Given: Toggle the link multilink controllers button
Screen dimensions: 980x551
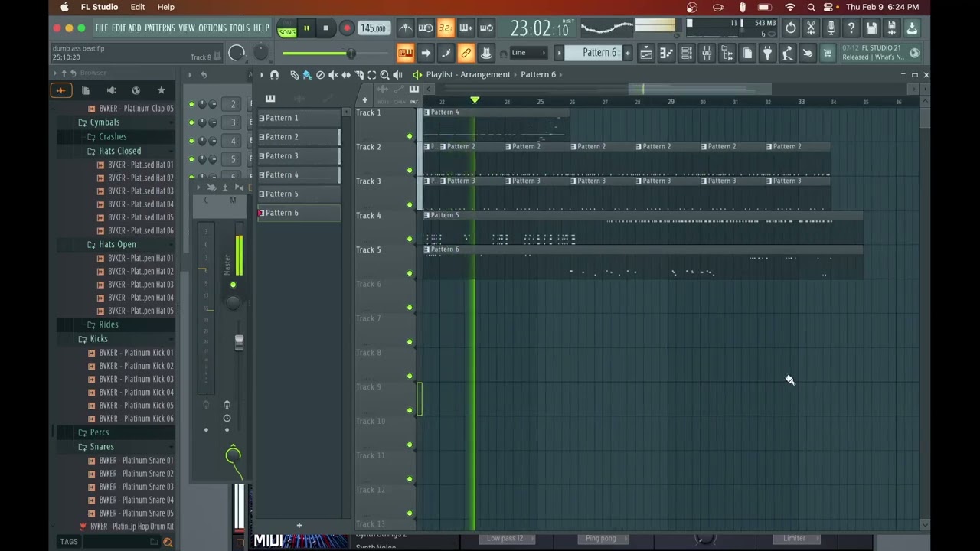Looking at the screenshot, I should [465, 53].
